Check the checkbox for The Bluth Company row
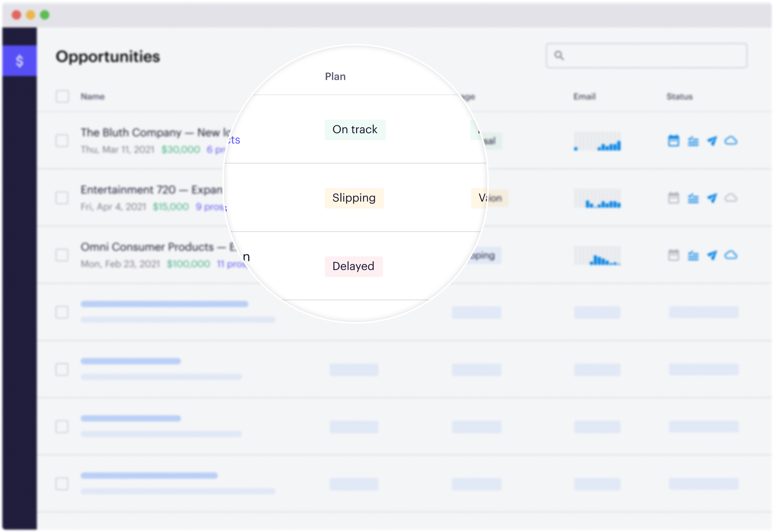The height and width of the screenshot is (532, 774). [x=62, y=141]
